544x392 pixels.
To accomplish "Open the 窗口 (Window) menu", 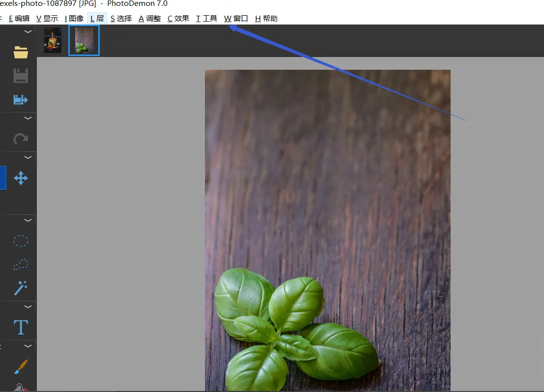I will (236, 19).
